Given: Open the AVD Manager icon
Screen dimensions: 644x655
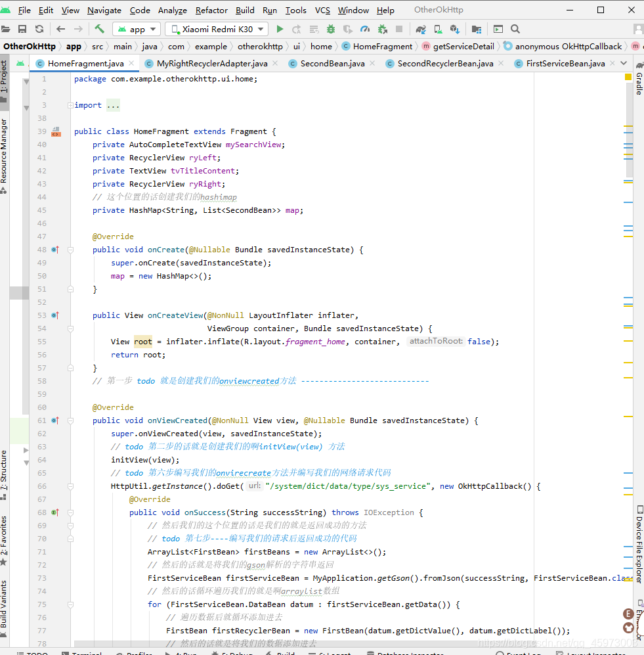Looking at the screenshot, I should (x=438, y=30).
